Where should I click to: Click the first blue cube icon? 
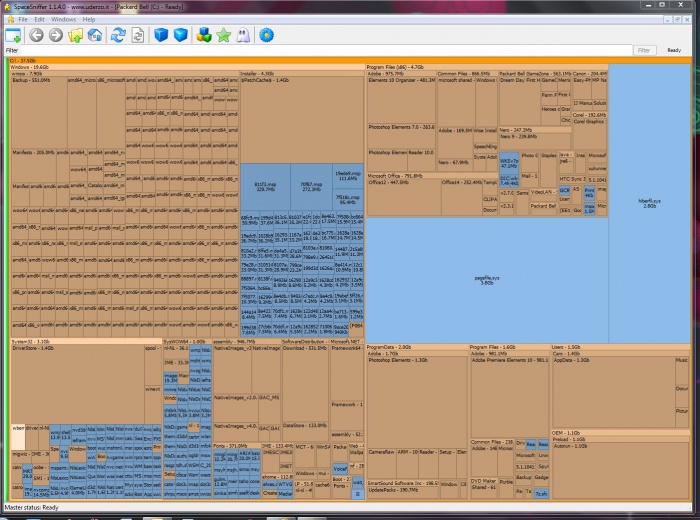[161, 35]
